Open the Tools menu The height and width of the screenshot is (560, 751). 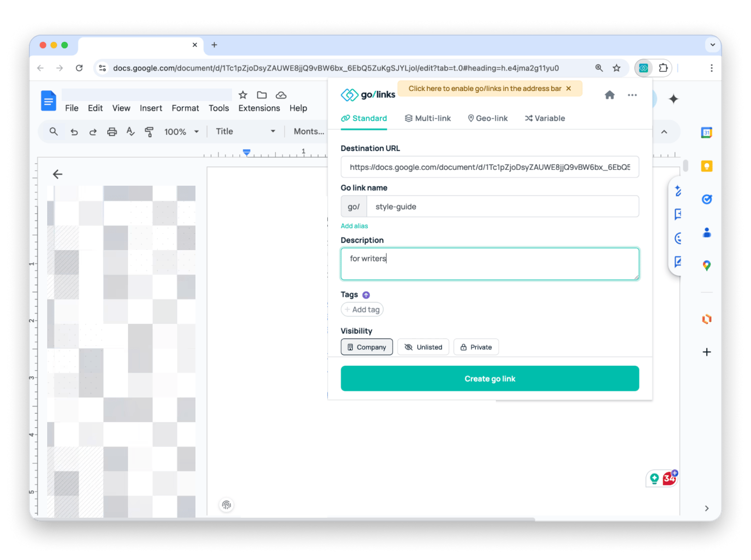pos(219,108)
